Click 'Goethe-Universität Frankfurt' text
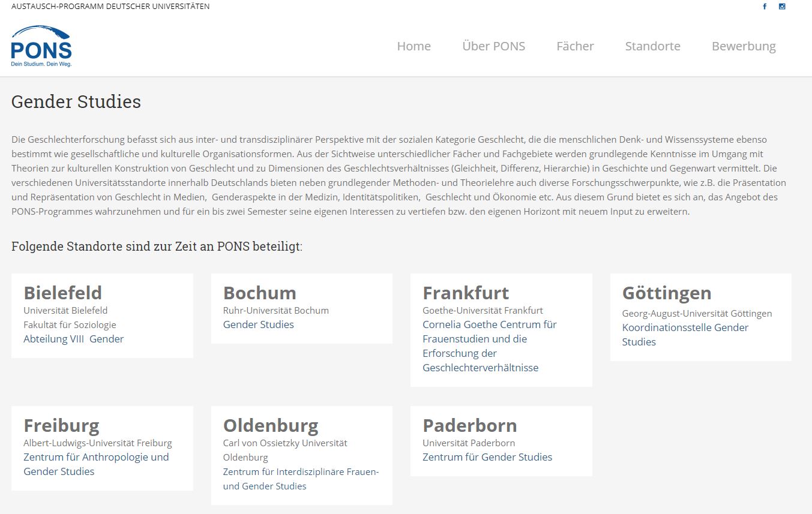 483,310
